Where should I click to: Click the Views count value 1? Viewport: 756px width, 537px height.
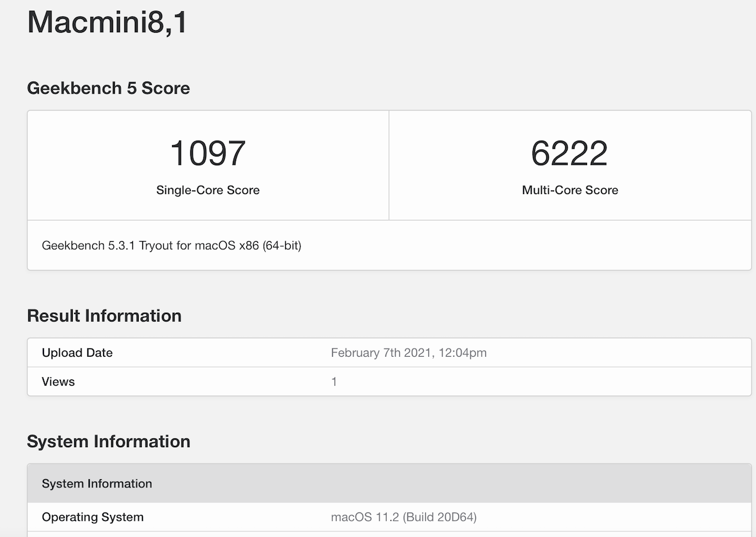(334, 382)
